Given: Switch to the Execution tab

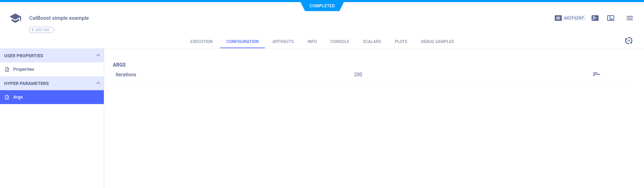Looking at the screenshot, I should tap(201, 42).
